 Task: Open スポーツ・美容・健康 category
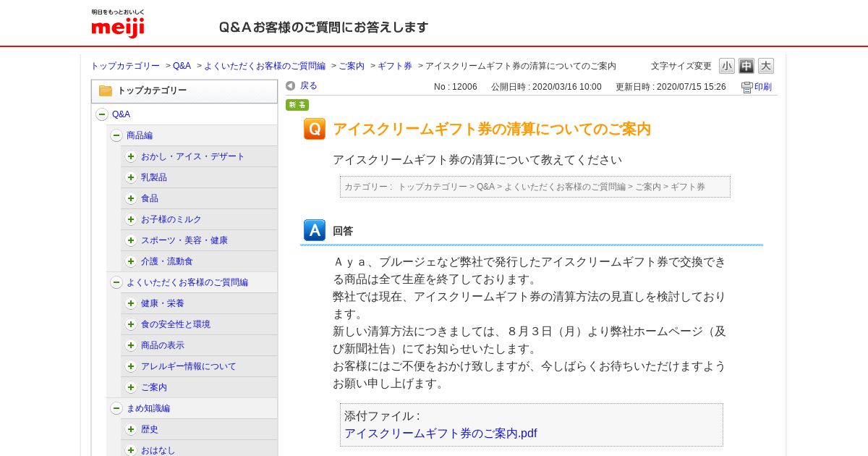point(184,240)
